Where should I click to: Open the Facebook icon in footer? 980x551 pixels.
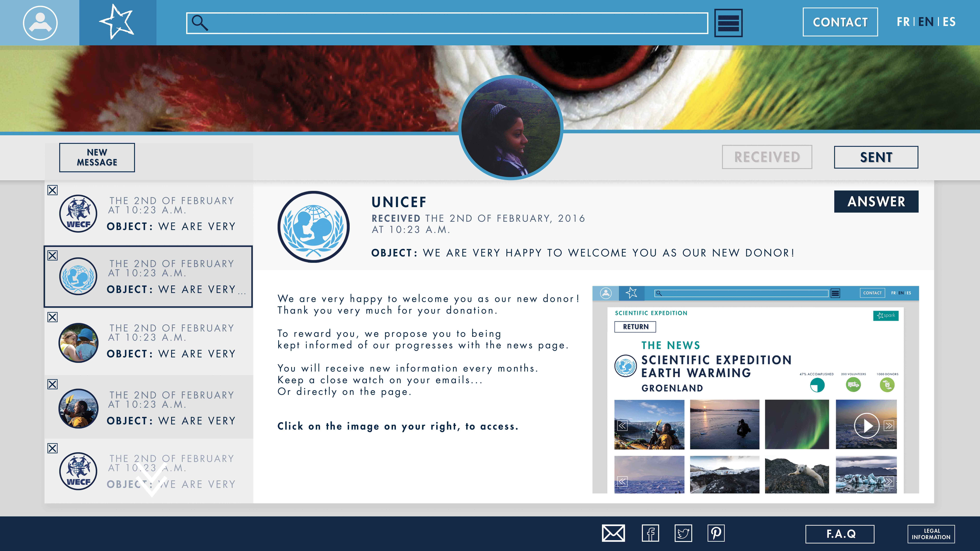[650, 533]
